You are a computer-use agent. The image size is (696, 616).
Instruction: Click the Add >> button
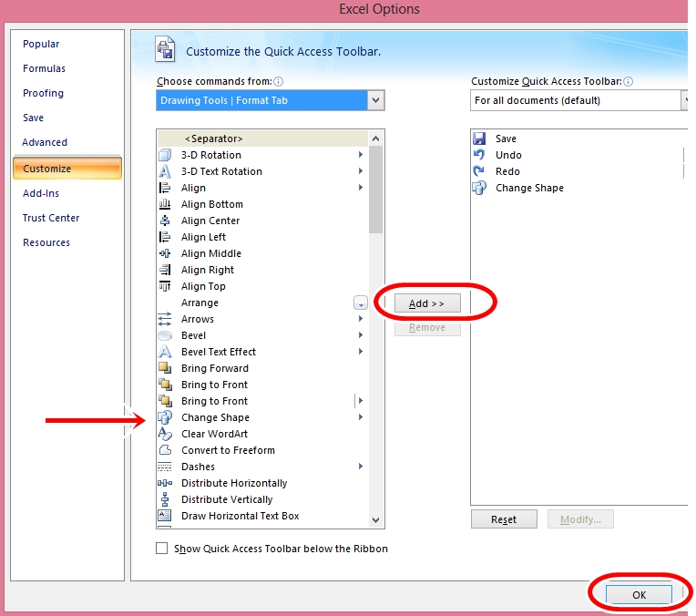tap(427, 303)
